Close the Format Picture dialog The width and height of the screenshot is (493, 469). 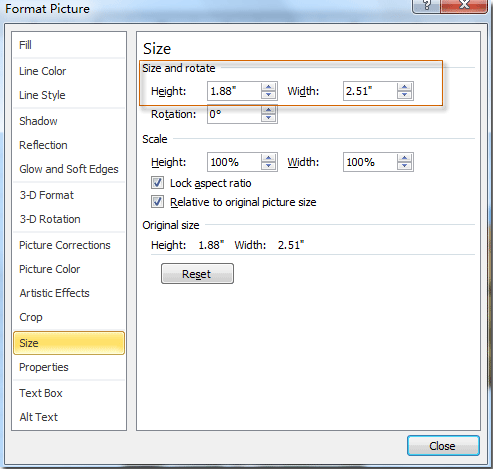tap(443, 446)
